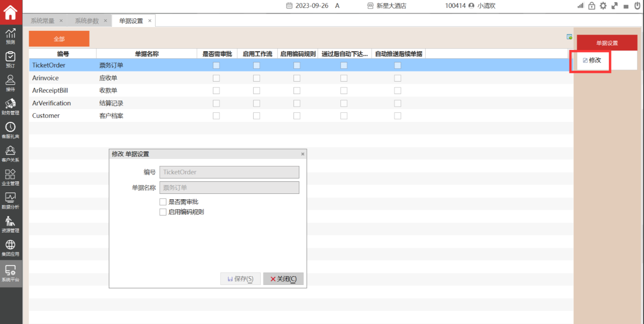Click the home icon in sidebar
The image size is (644, 324).
10,12
